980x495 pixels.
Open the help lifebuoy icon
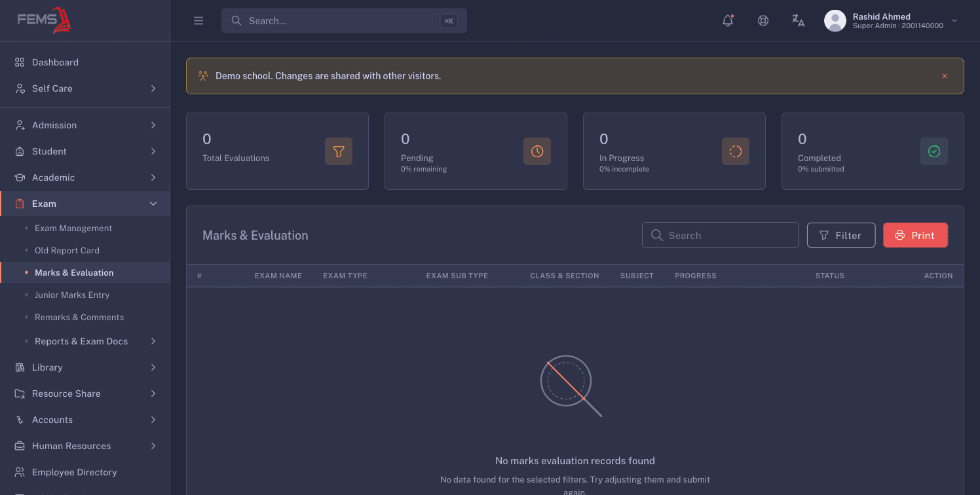tap(763, 20)
